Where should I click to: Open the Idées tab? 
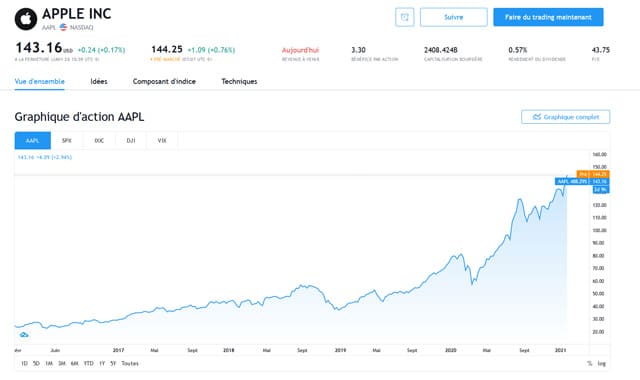pyautogui.click(x=99, y=81)
